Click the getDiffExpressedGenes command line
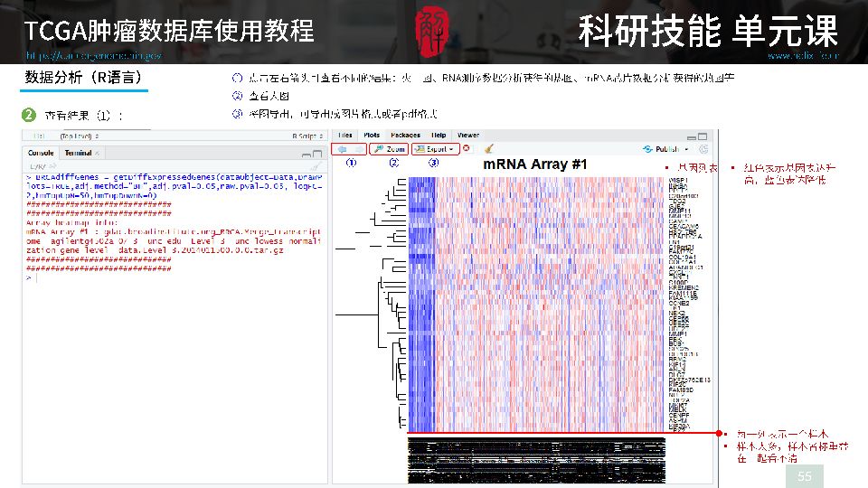This screenshot has width=868, height=488. 174,186
